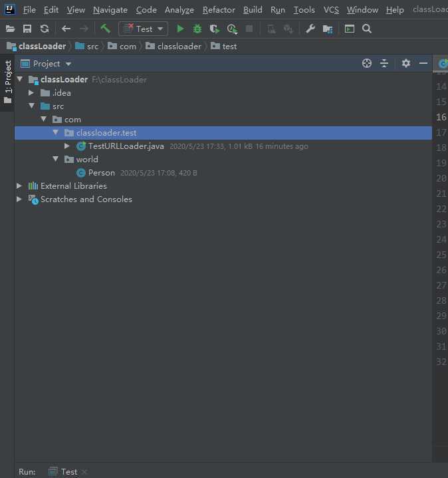Click the Debug bug icon
448x478 pixels.
click(x=197, y=29)
